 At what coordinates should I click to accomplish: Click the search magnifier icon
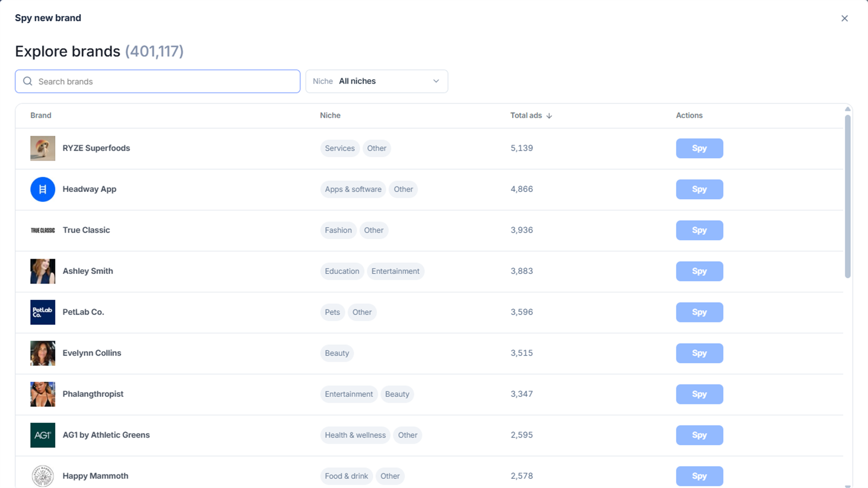tap(28, 81)
